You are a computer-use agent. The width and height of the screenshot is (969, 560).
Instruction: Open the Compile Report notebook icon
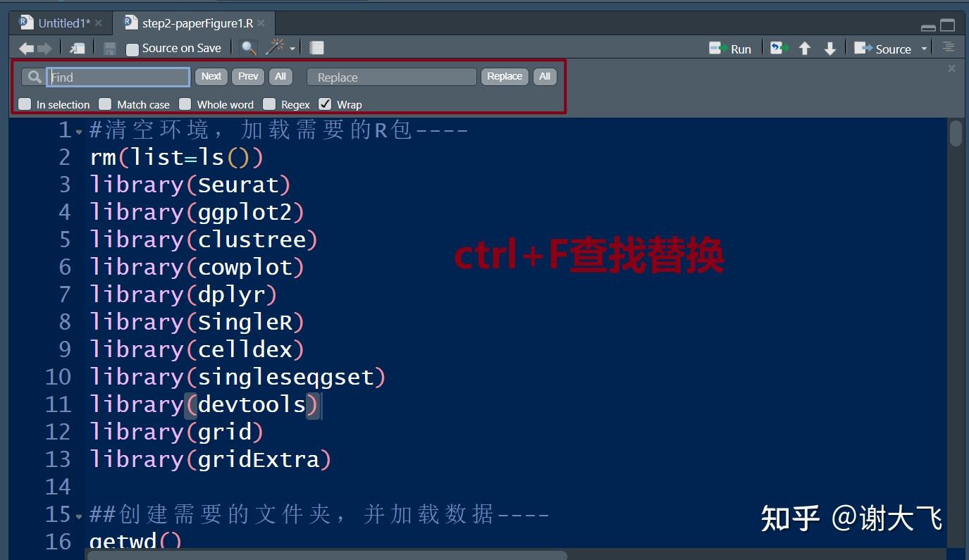coord(315,47)
